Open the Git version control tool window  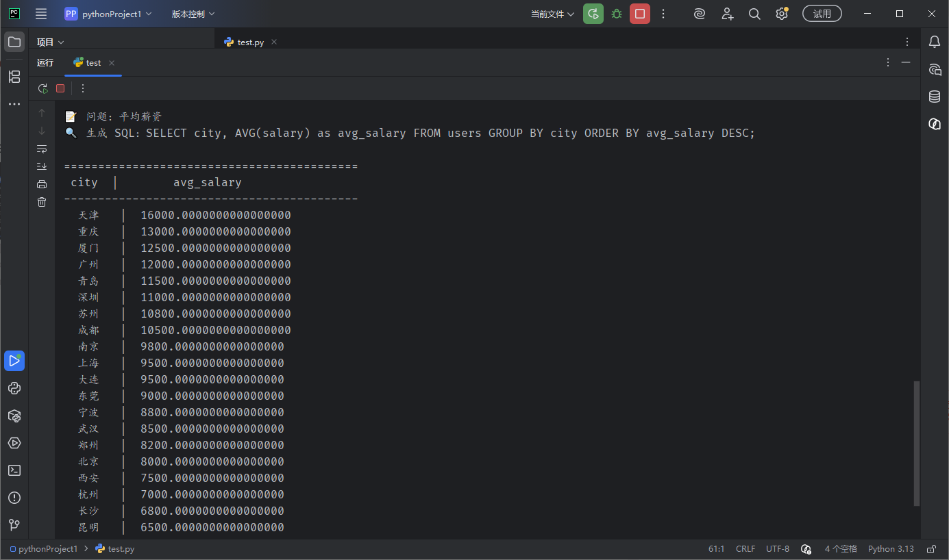pos(14,525)
